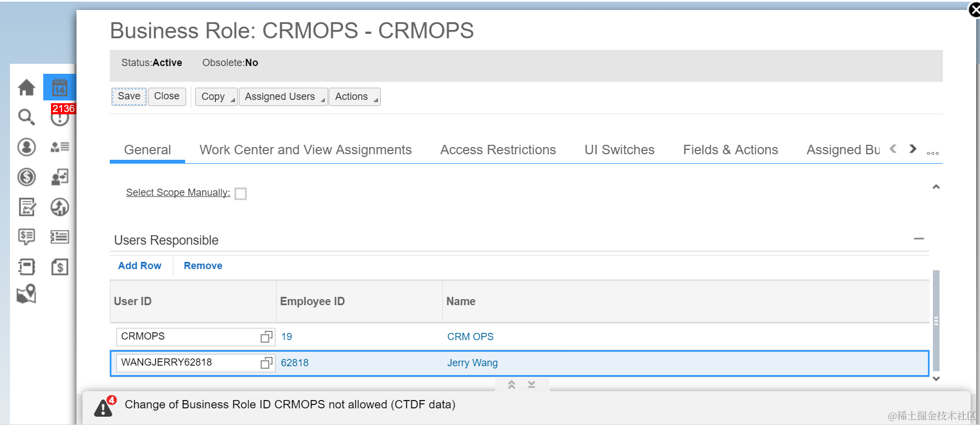This screenshot has width=980, height=425.
Task: Open the calendar icon in sidebar
Action: pos(59,87)
